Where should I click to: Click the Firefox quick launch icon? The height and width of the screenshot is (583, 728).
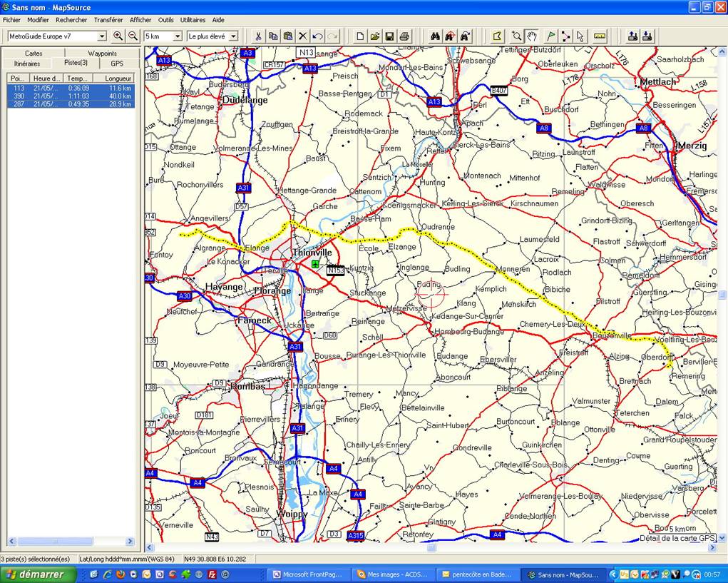(121, 574)
